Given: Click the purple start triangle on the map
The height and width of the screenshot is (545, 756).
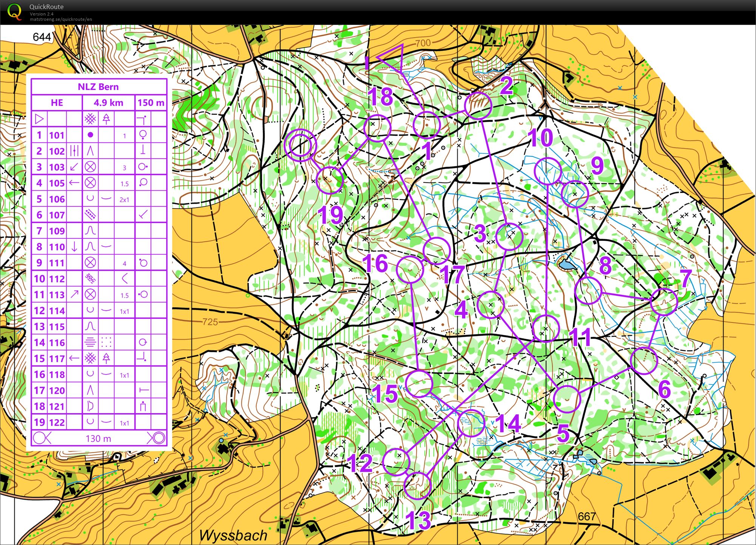Looking at the screenshot, I should pos(393,57).
